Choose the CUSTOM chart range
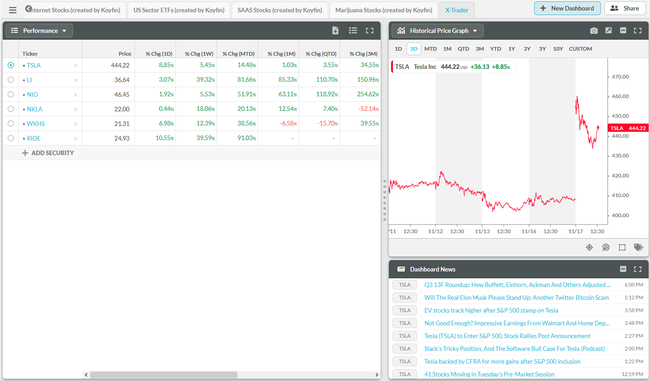Screen dimensions: 650x381 [x=580, y=49]
